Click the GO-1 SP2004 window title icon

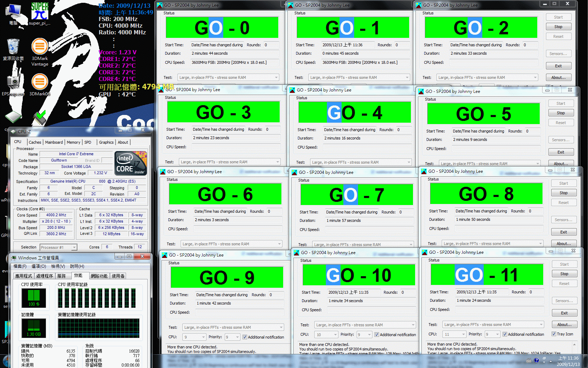290,5
